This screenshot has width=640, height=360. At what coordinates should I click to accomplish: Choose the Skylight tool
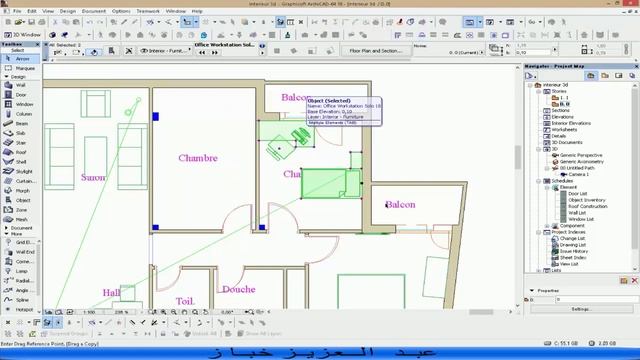click(x=20, y=171)
